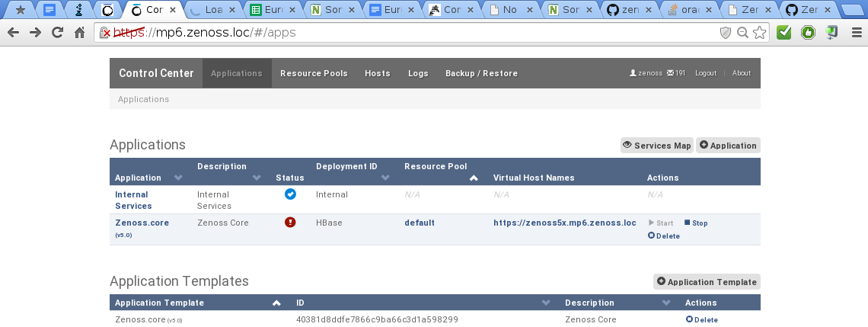This screenshot has height=327, width=868.
Task: Stop the Zenoss.core application
Action: tap(696, 223)
